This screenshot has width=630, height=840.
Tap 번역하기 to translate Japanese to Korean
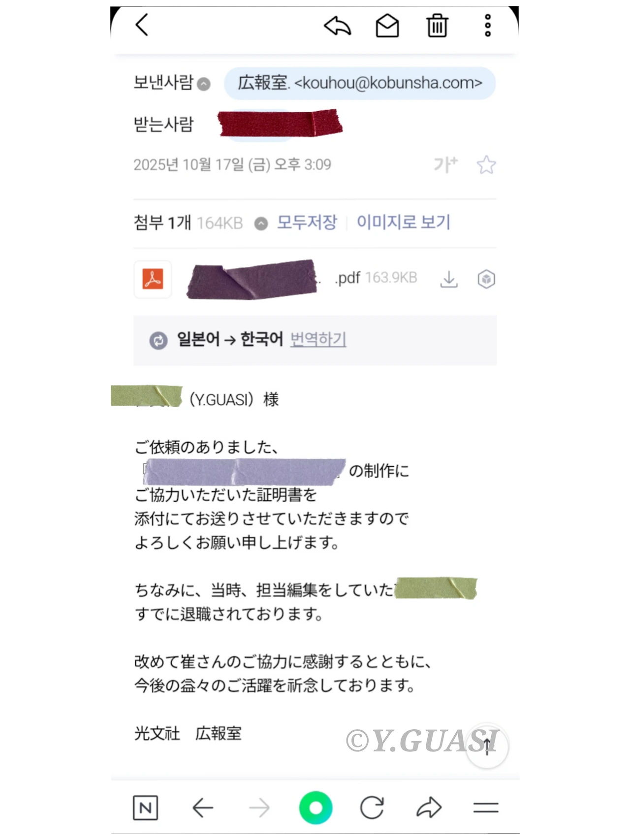click(318, 339)
